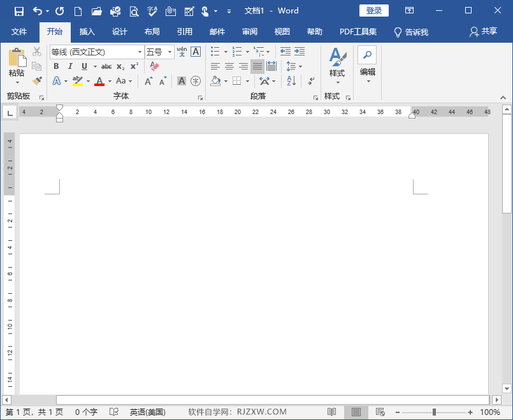The width and height of the screenshot is (513, 420).
Task: Switch to the 插入 ribbon tab
Action: 87,32
